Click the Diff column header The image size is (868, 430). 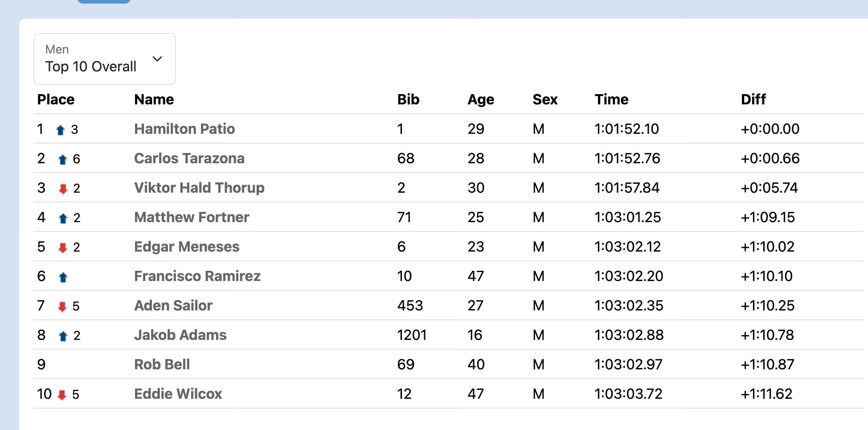(753, 99)
